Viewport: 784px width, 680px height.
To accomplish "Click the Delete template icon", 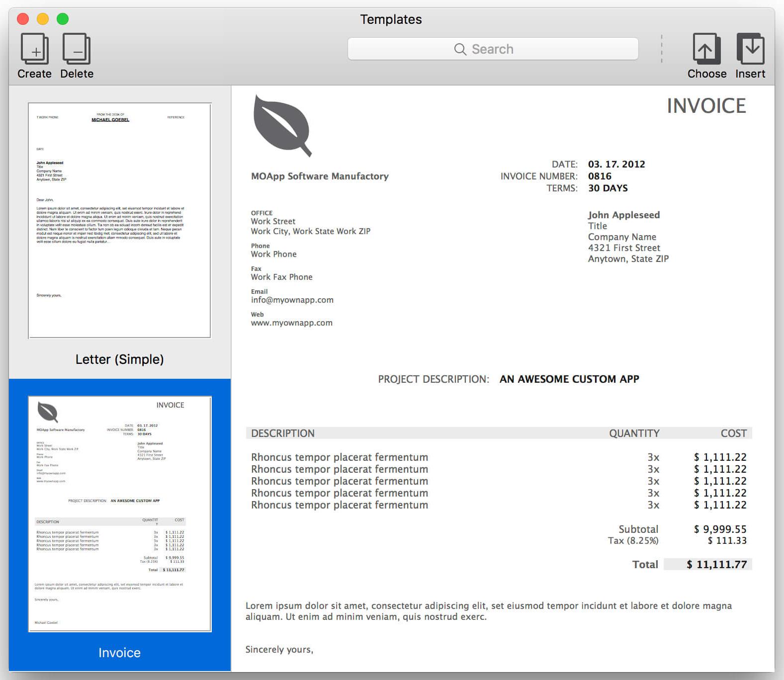I will [77, 49].
